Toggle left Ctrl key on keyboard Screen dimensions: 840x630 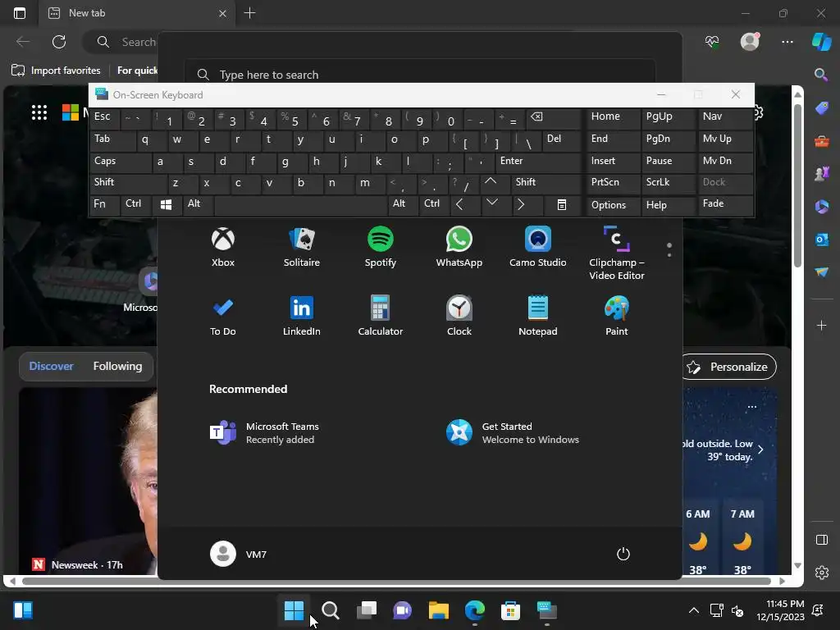136,204
